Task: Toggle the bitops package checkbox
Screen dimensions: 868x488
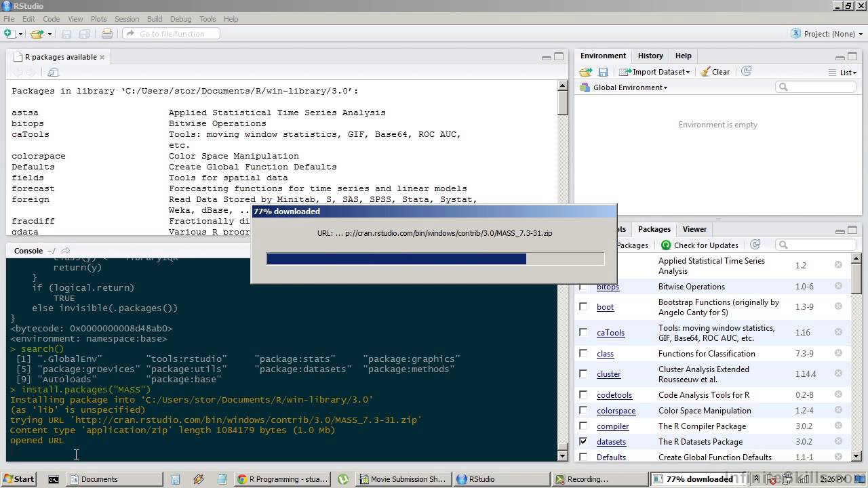Action: click(x=583, y=287)
